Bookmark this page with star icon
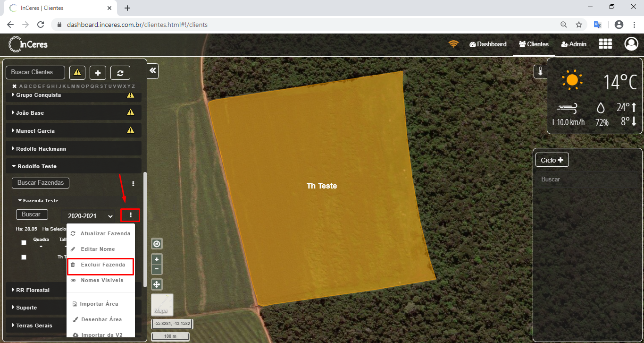 point(579,25)
